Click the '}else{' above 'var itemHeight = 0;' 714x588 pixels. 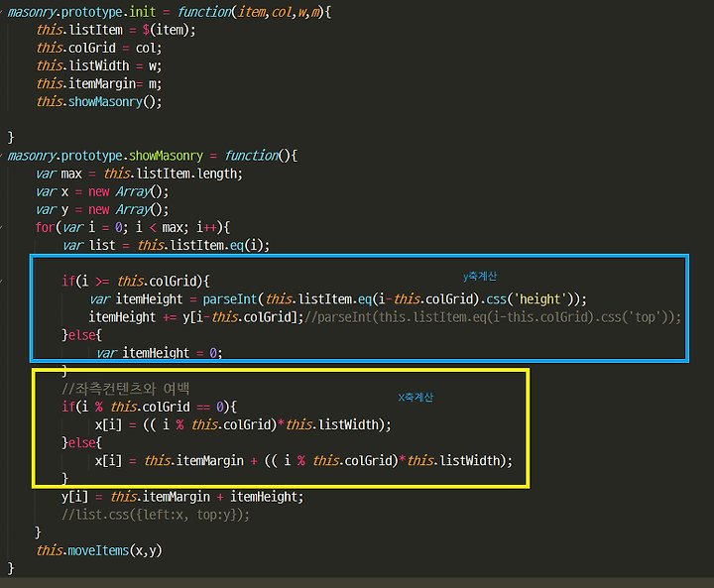tap(82, 335)
